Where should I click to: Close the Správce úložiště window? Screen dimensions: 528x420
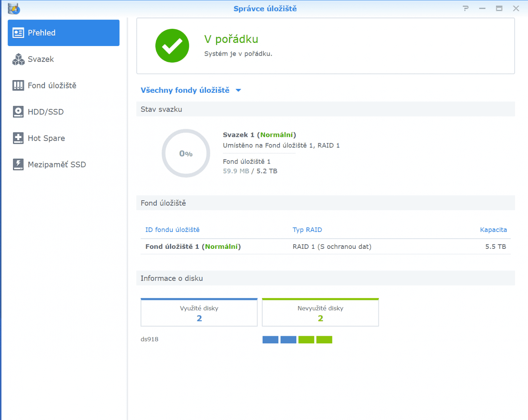point(516,8)
